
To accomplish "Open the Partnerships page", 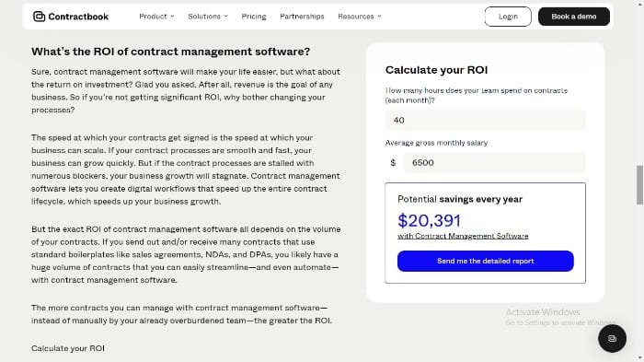I will click(x=302, y=17).
